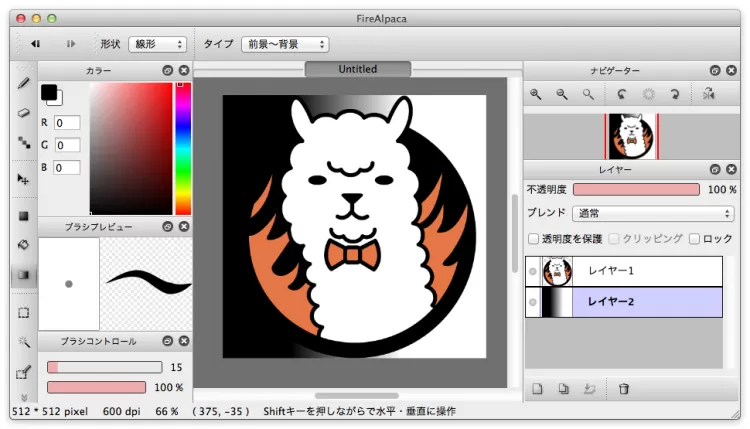Zoom in using Navigator plus magnifier
Image resolution: width=750 pixels, height=429 pixels.
tap(536, 95)
